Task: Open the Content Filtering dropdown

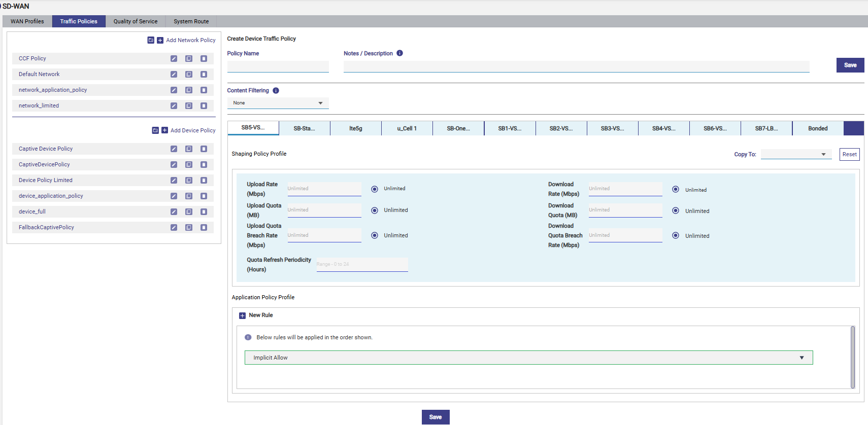Action: tap(278, 103)
